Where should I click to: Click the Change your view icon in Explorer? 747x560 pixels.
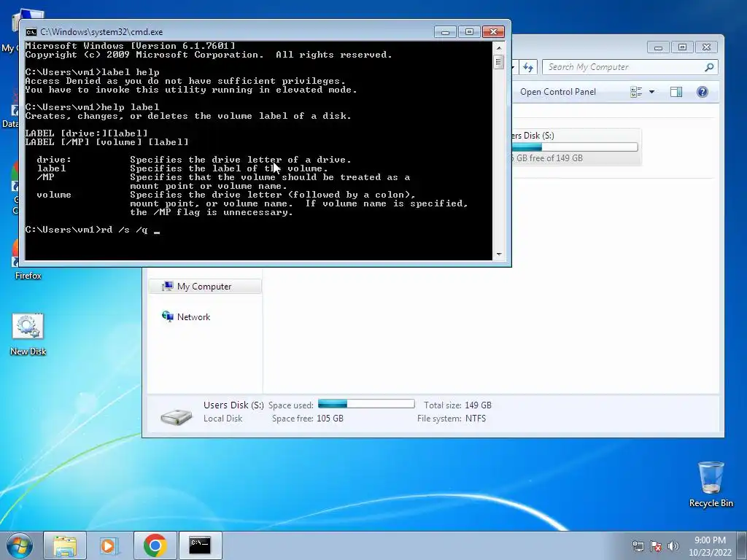(x=636, y=92)
